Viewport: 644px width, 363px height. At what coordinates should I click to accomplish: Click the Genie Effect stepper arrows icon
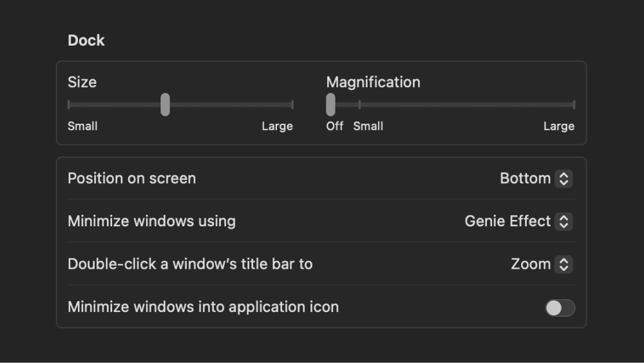pos(563,222)
